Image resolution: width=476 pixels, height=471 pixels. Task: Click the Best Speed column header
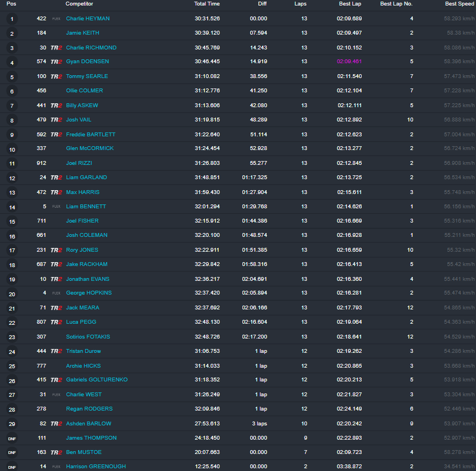[x=460, y=4]
